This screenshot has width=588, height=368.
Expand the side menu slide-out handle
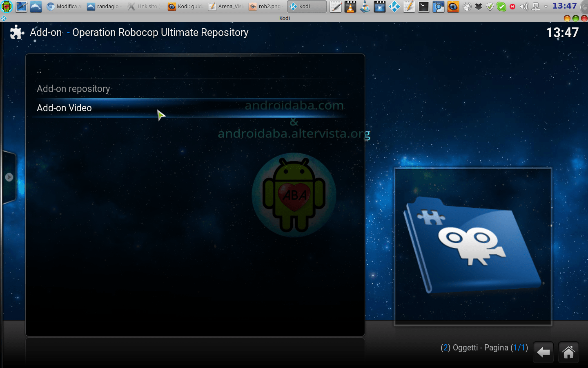9,177
